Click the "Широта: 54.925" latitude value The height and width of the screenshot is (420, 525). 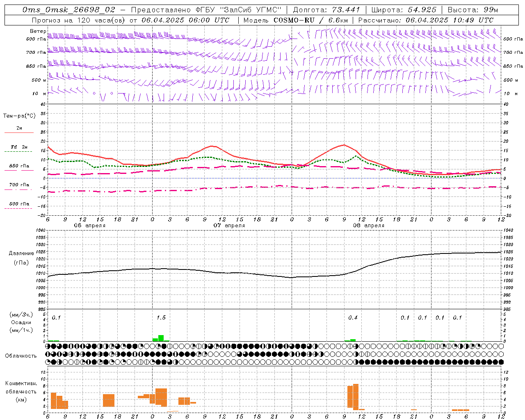404,10
